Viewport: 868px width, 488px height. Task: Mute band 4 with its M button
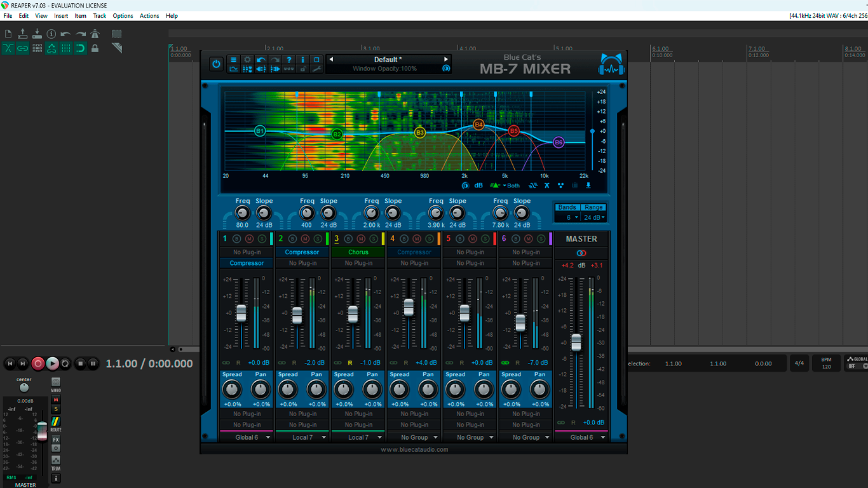417,239
